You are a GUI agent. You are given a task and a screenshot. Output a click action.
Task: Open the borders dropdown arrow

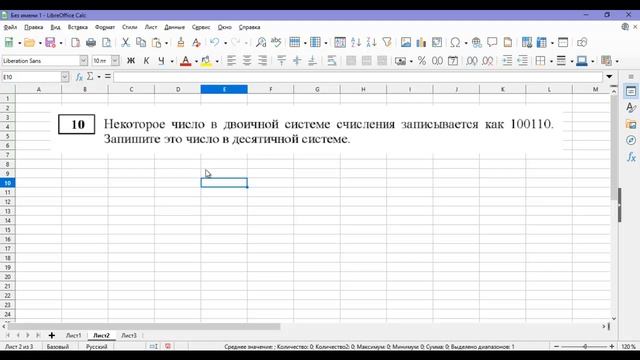[x=551, y=61]
